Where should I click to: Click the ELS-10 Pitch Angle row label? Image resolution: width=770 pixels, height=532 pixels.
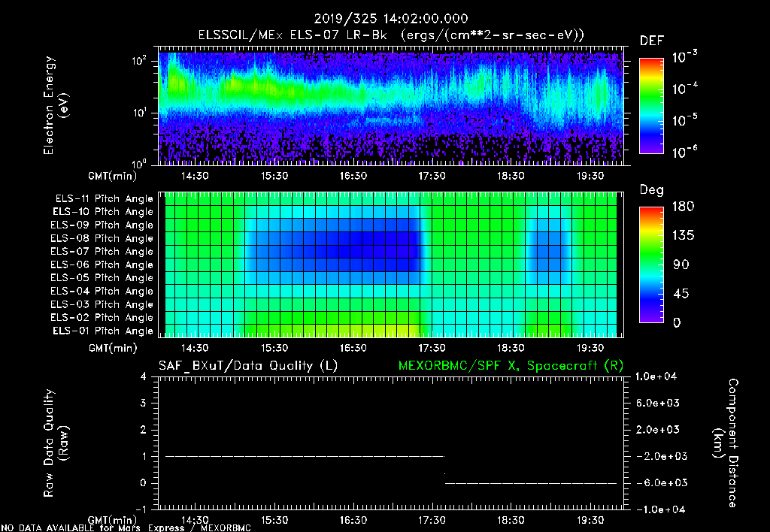[x=103, y=212]
